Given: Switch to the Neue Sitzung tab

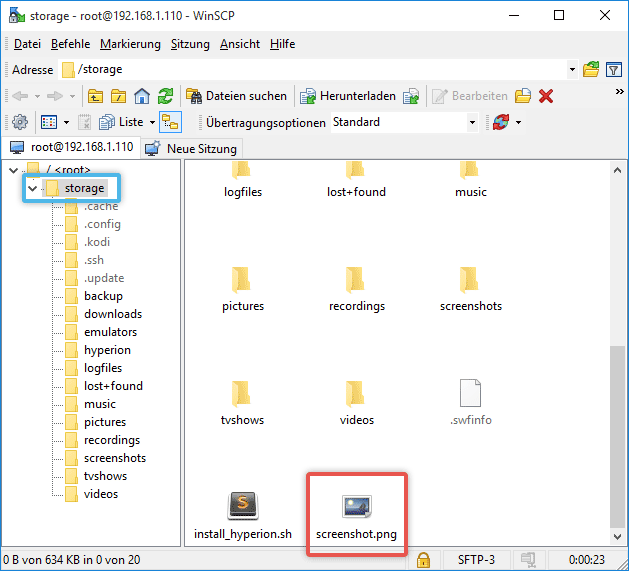Looking at the screenshot, I should coord(192,148).
